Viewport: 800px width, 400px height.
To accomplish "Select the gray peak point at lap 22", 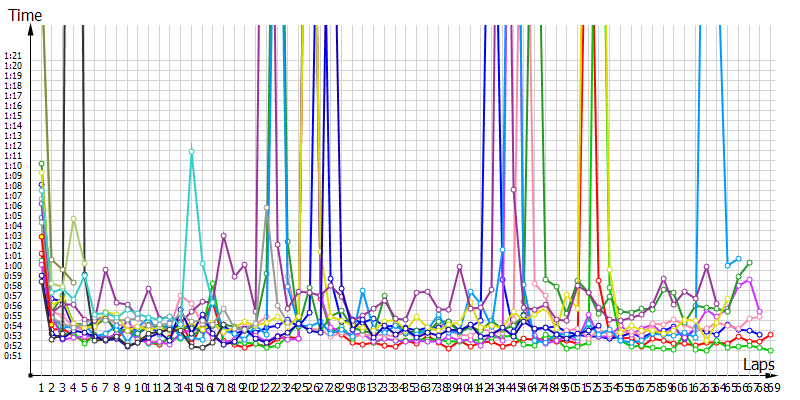I will (x=267, y=208).
